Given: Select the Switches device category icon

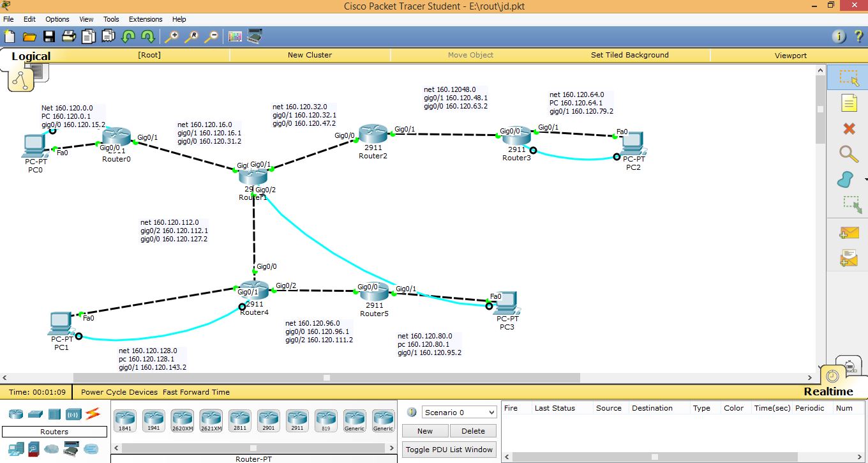Looking at the screenshot, I should pos(34,414).
